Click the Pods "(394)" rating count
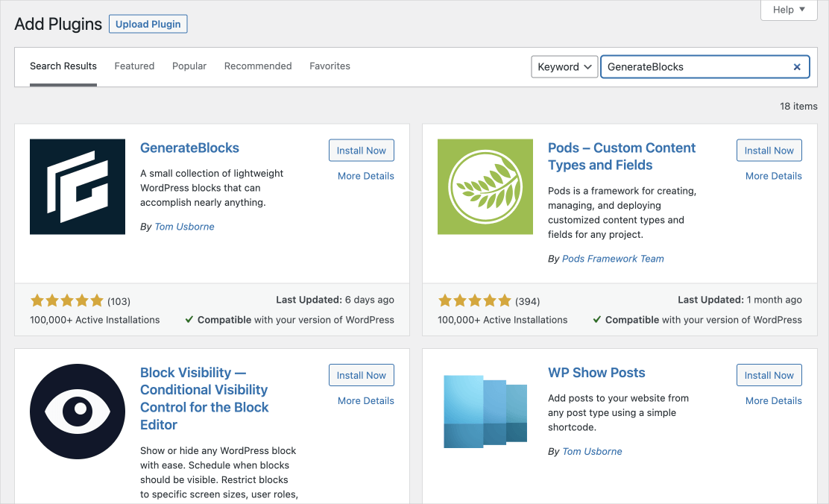 coord(528,301)
